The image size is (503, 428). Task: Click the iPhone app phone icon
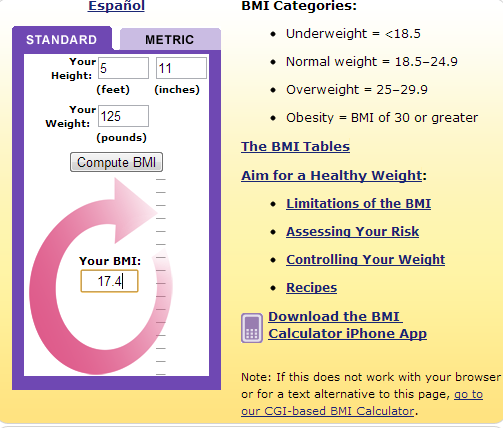tap(252, 328)
